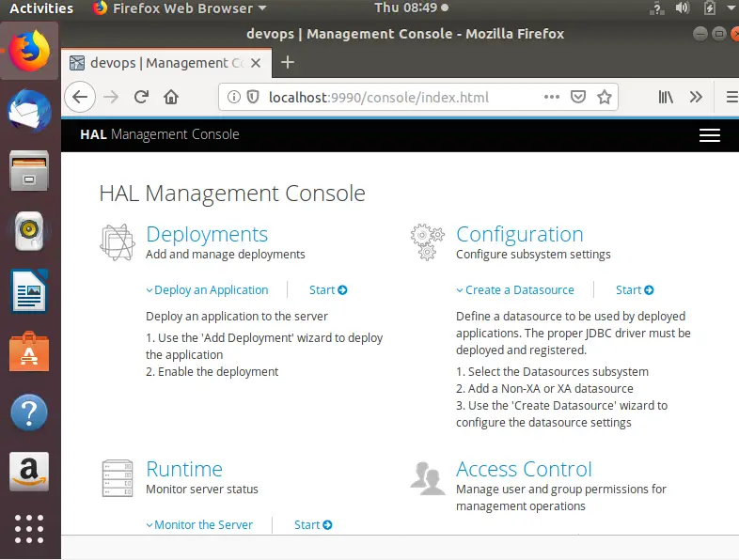Open the network status indicator
739x560 pixels.
pos(656,8)
